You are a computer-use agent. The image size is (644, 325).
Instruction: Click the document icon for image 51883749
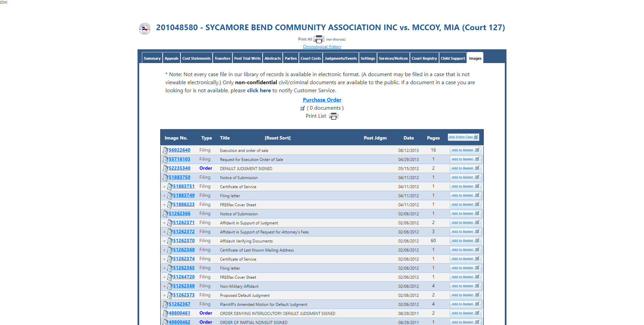coord(170,196)
